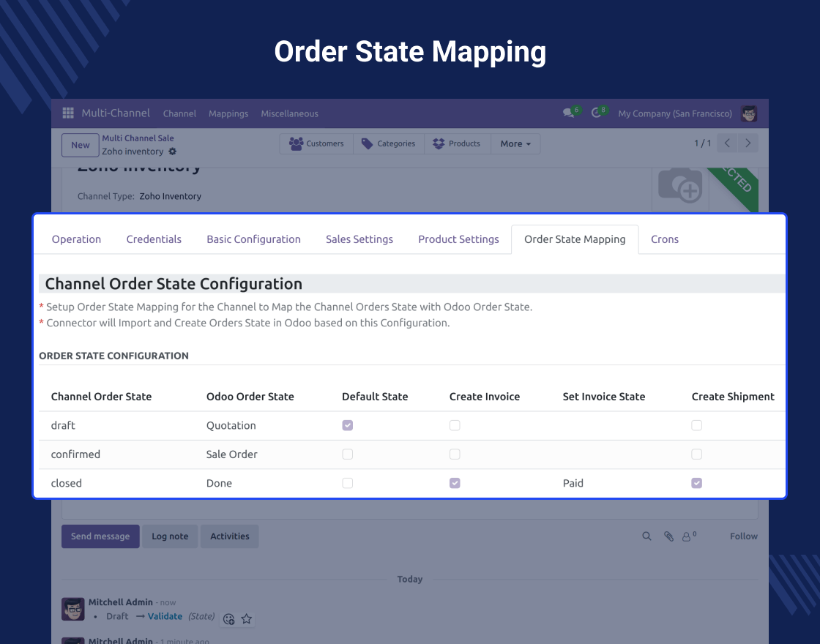Click the 'confirmed' channel state cell

click(x=75, y=454)
